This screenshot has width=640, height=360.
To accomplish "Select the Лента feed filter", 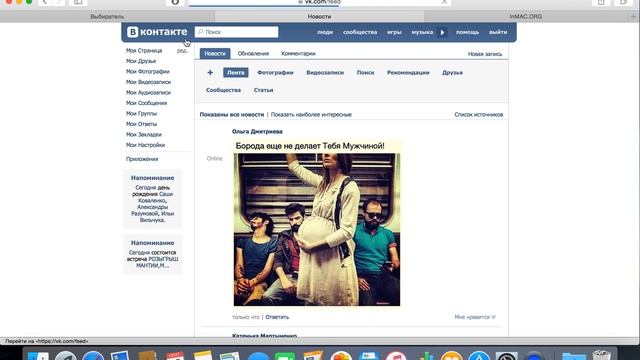I will pos(236,73).
